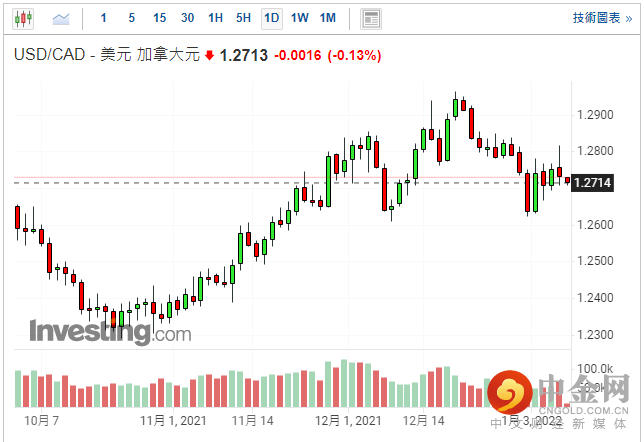Select the 5 minute timeframe
This screenshot has height=442, width=644.
[132, 18]
